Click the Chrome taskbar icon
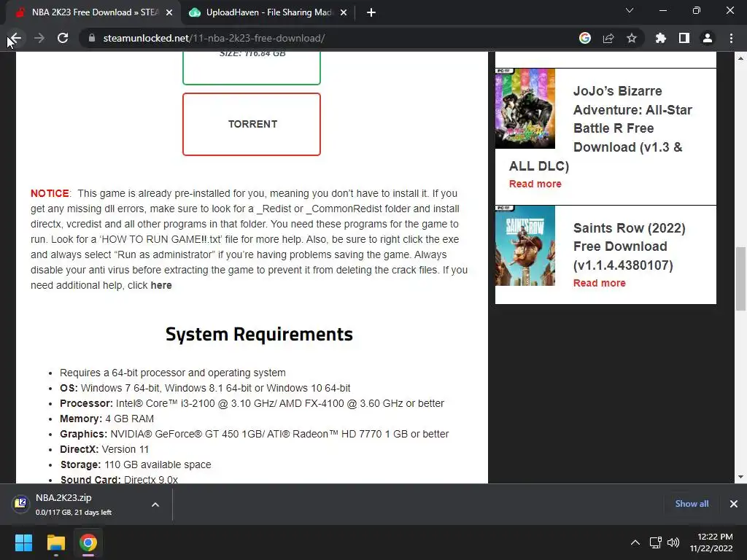The width and height of the screenshot is (747, 560). tap(88, 542)
